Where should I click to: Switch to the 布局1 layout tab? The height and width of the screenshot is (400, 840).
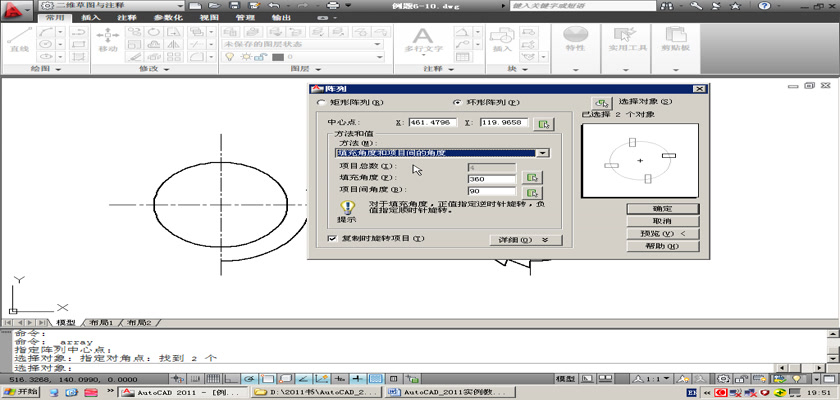[101, 322]
